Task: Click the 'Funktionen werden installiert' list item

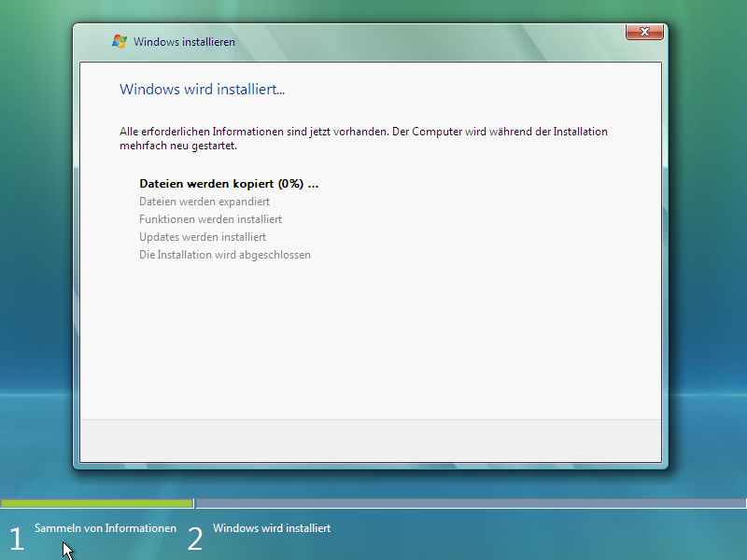Action: pyautogui.click(x=211, y=218)
